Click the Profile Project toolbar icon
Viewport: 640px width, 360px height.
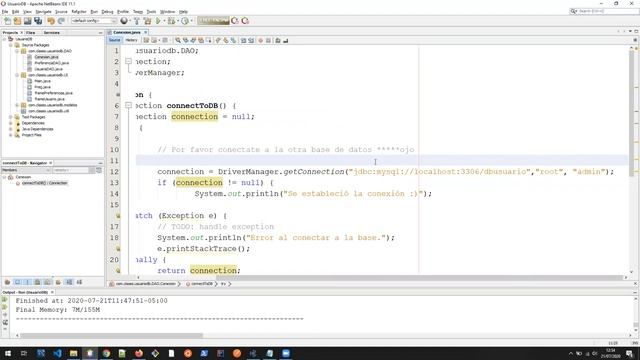tap(184, 21)
